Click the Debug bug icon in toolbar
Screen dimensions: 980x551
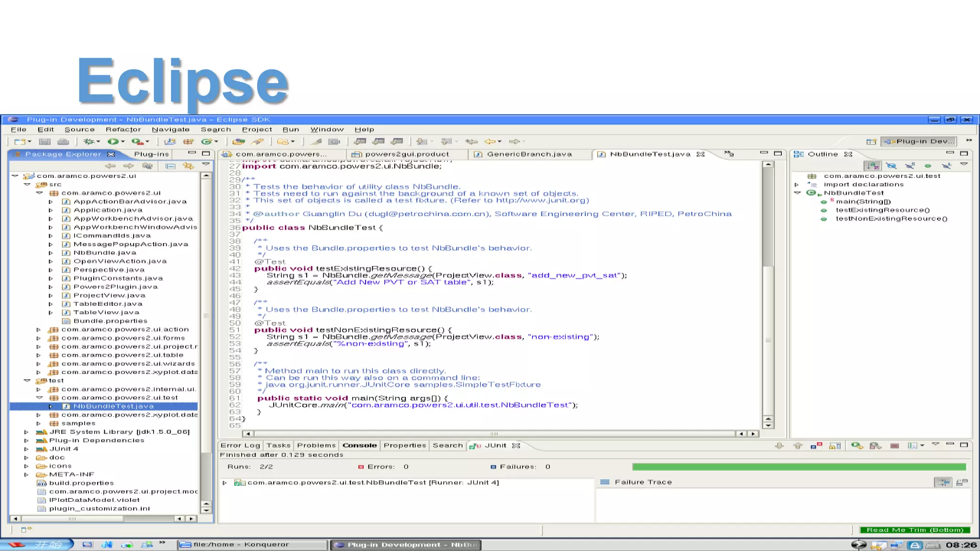88,142
